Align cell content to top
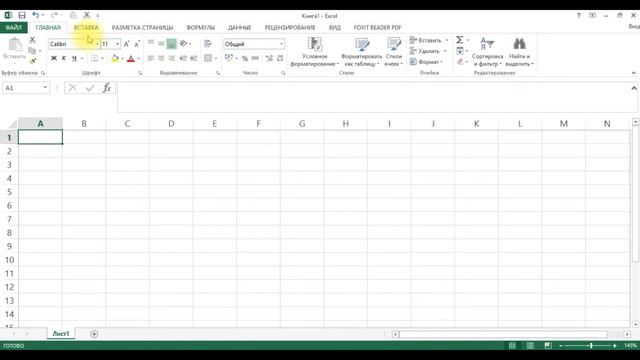Viewport: 640px width, 360px height. 151,43
